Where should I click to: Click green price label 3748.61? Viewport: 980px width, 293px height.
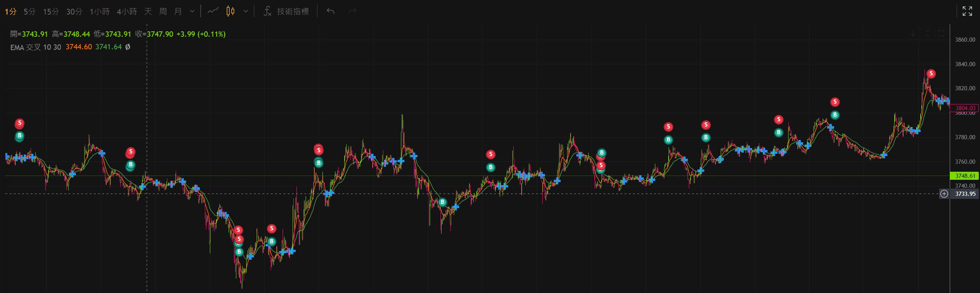point(965,176)
